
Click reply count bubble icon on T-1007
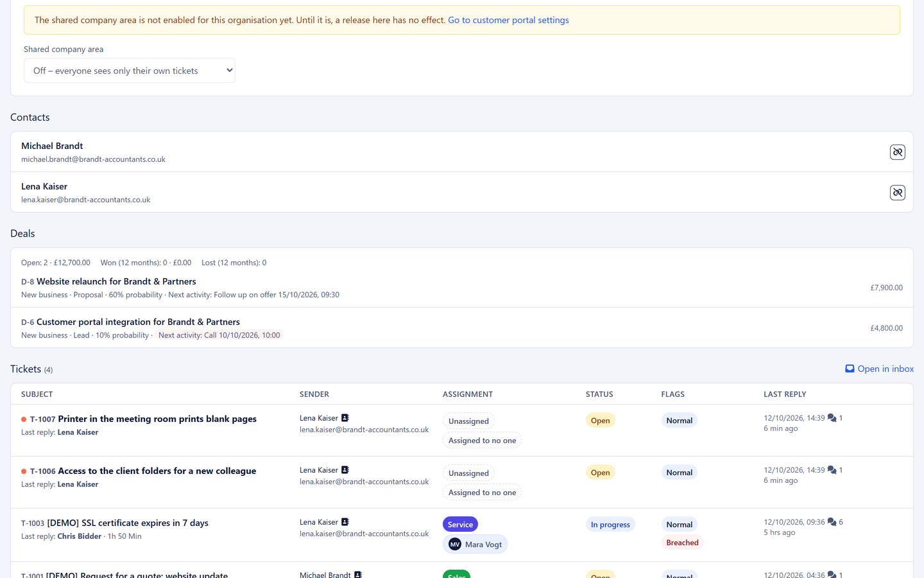[832, 417]
